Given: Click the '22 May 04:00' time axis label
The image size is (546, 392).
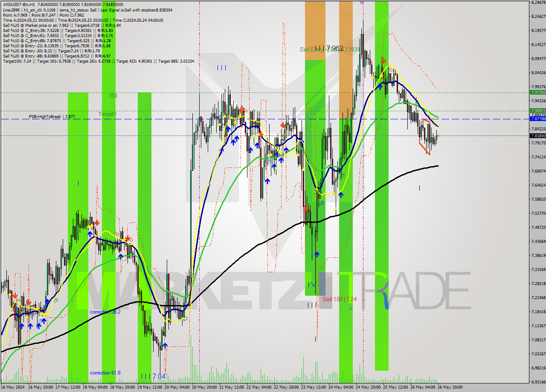Looking at the screenshot, I should (260, 387).
